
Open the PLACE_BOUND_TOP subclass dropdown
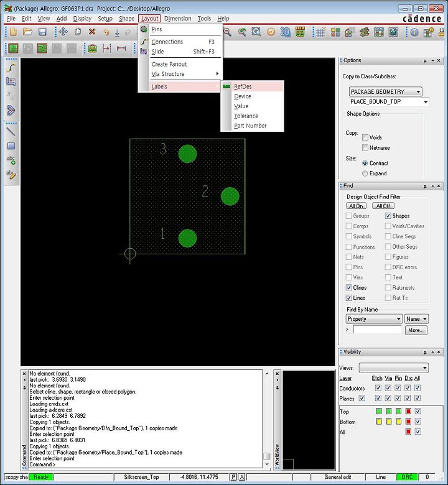click(389, 102)
